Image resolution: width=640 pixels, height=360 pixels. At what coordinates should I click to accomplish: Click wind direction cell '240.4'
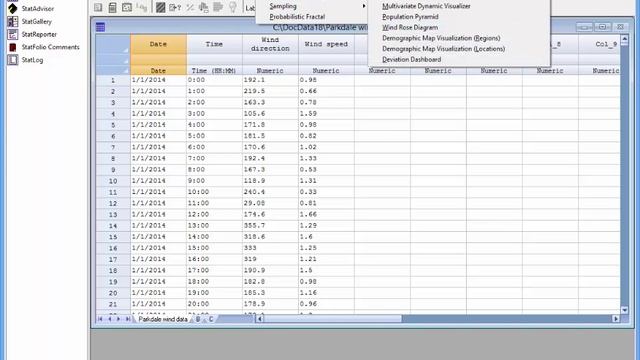tap(270, 192)
